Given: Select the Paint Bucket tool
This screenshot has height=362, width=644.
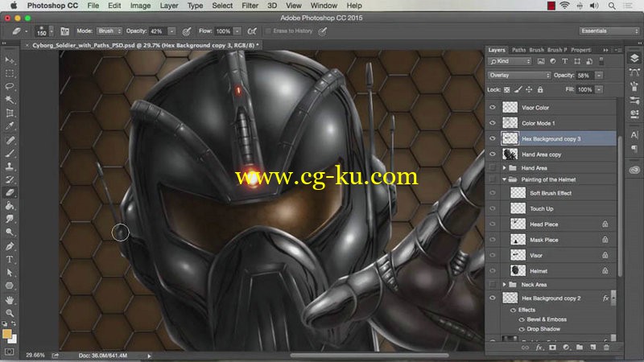Looking at the screenshot, I should 10,206.
